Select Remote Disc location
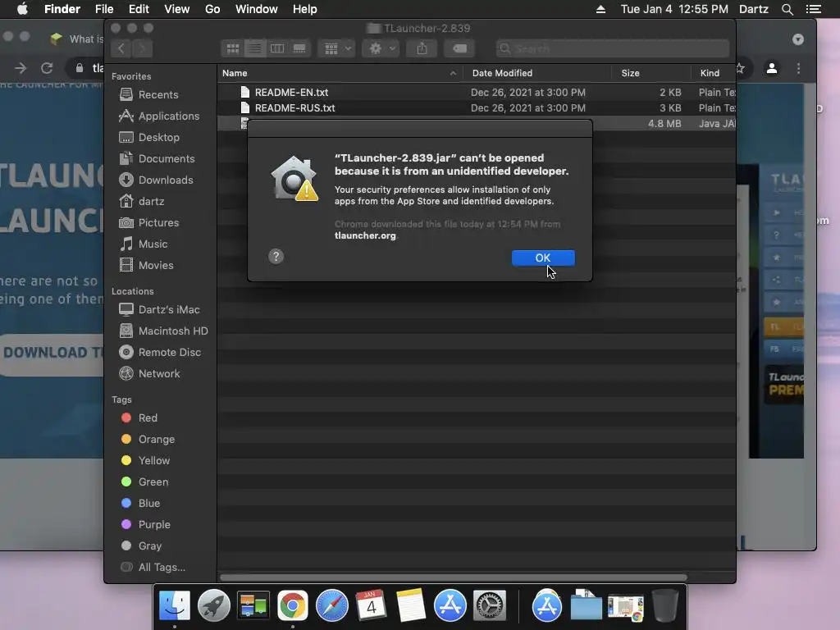 (x=169, y=353)
